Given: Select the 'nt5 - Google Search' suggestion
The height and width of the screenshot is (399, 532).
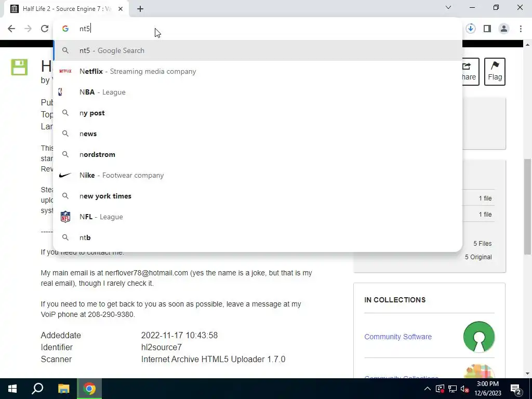Looking at the screenshot, I should (258, 50).
